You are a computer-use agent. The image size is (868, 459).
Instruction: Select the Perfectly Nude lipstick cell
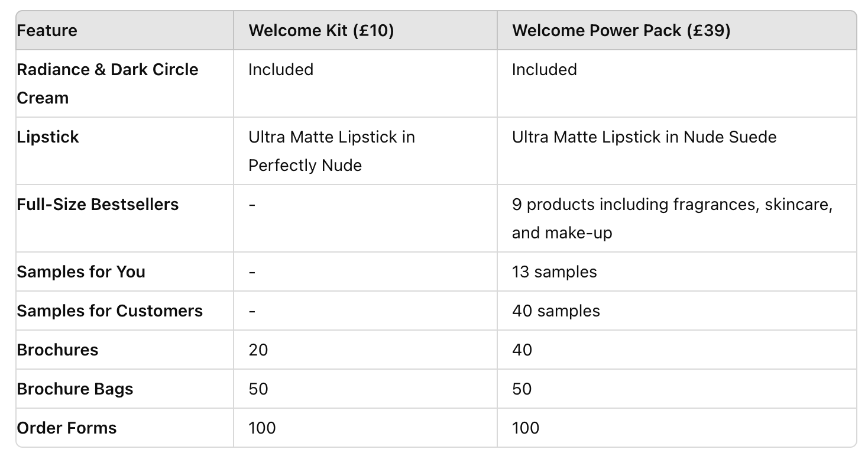point(332,151)
